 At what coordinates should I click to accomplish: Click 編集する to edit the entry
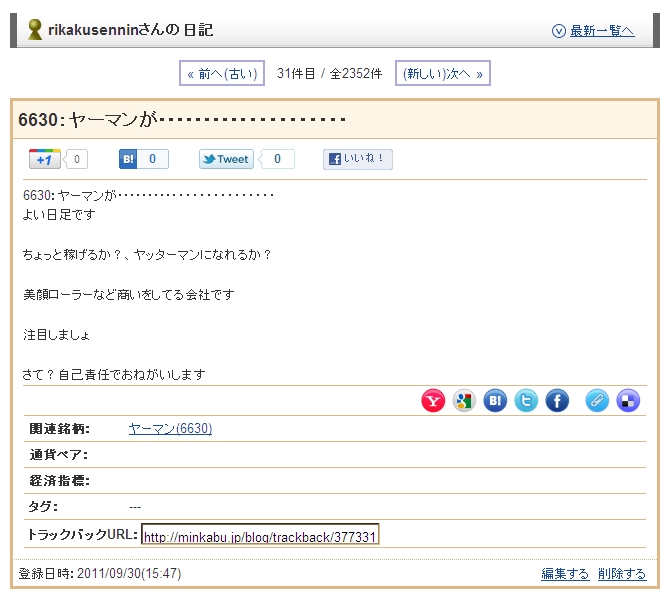pyautogui.click(x=565, y=574)
